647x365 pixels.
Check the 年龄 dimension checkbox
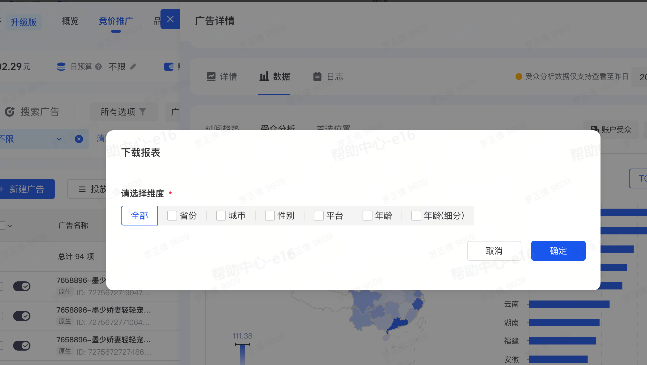click(x=367, y=215)
